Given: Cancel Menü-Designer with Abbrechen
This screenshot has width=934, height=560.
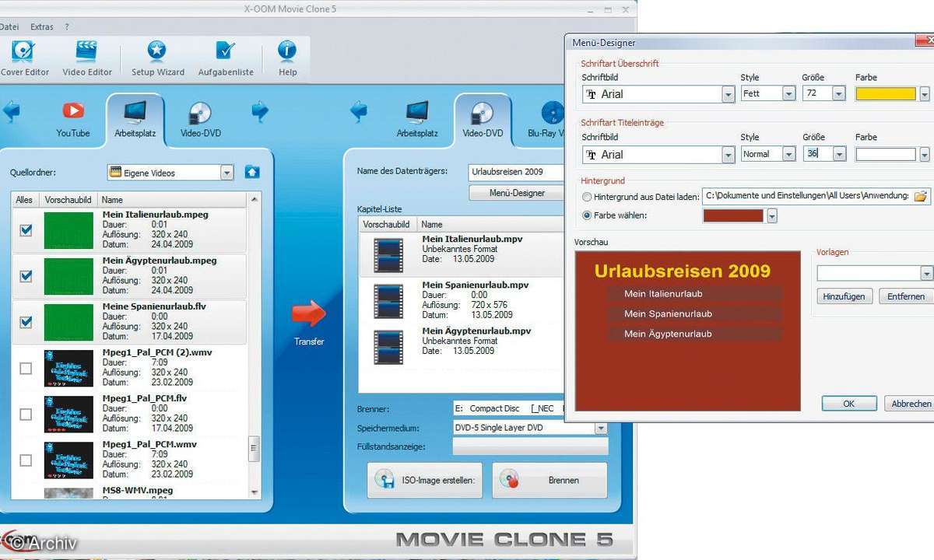Looking at the screenshot, I should [911, 404].
